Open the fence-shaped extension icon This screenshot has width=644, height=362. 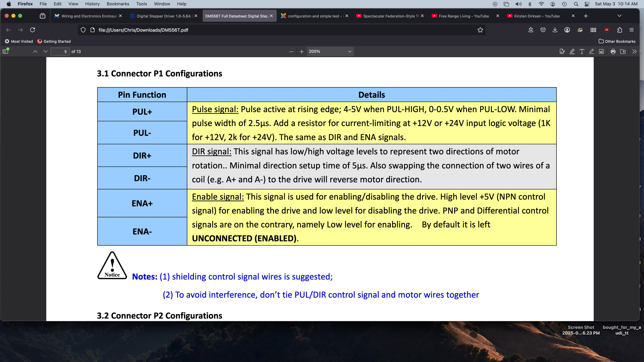[593, 30]
